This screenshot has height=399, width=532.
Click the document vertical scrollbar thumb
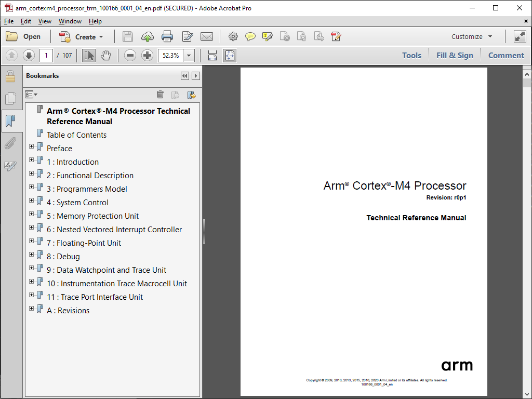527,83
